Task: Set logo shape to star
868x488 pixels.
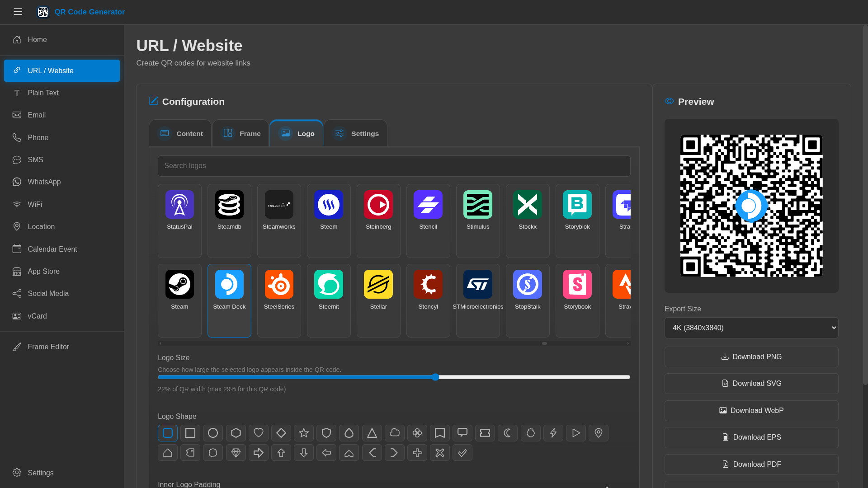Action: [x=304, y=433]
